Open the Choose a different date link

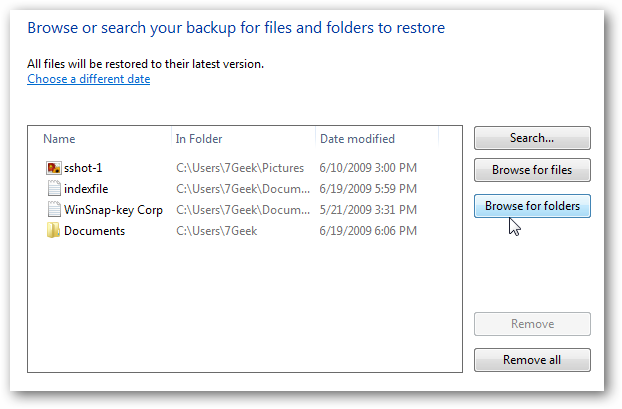[89, 79]
